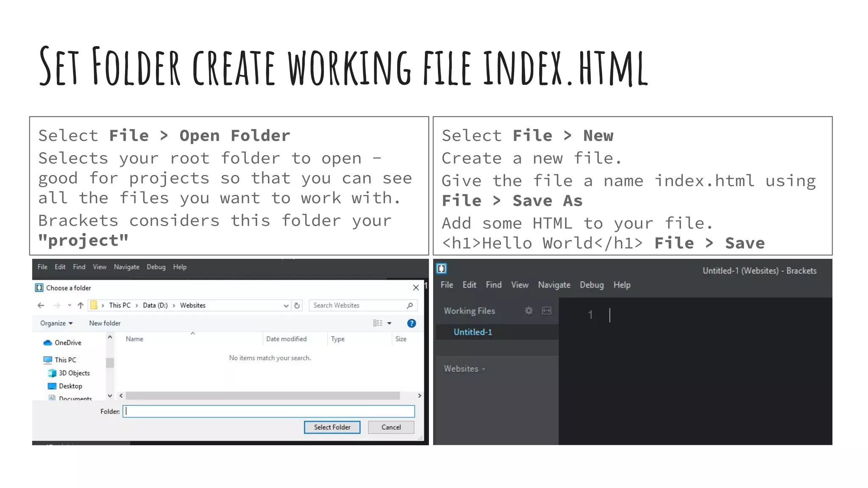Image resolution: width=868 pixels, height=488 pixels.
Task: Select This PC in navigation pane
Action: pyautogui.click(x=60, y=360)
